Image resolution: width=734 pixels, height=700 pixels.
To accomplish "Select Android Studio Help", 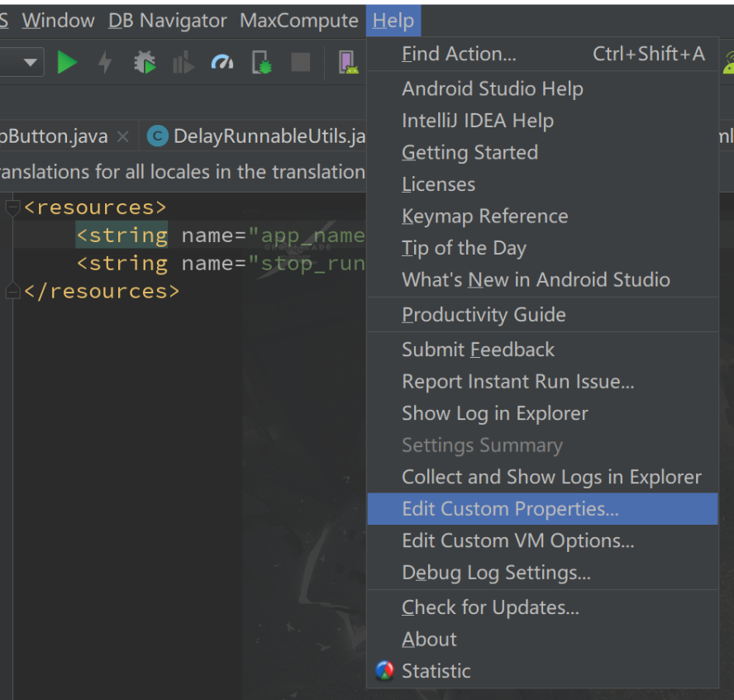I will click(543, 88).
